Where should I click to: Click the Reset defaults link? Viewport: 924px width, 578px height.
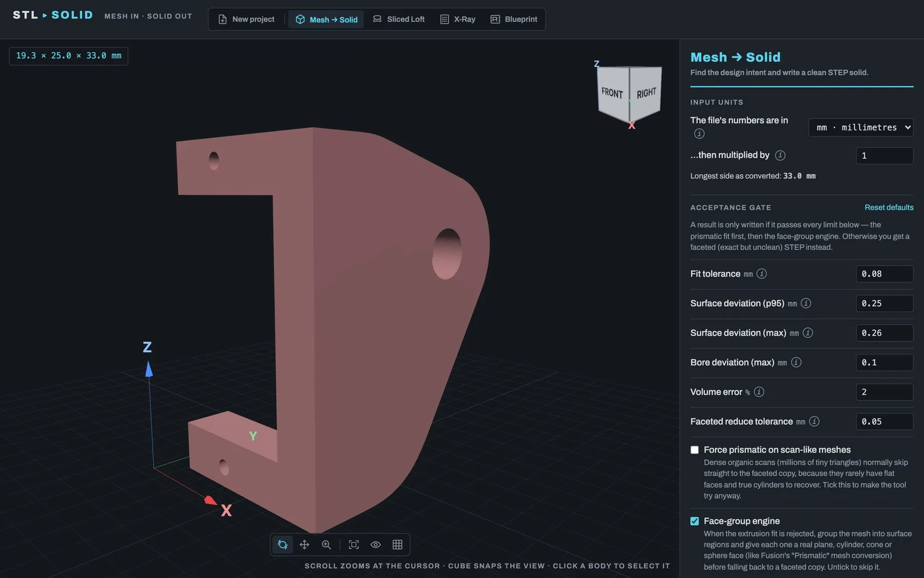pos(889,208)
